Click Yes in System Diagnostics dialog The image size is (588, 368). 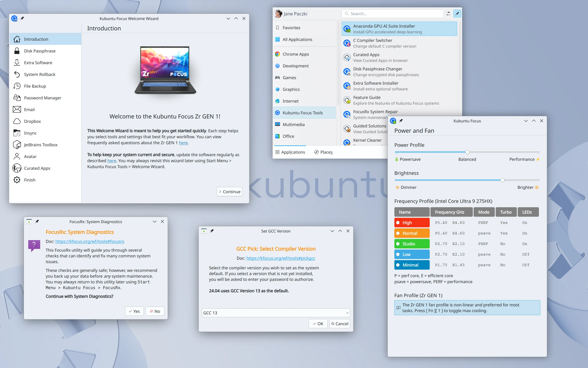134,311
